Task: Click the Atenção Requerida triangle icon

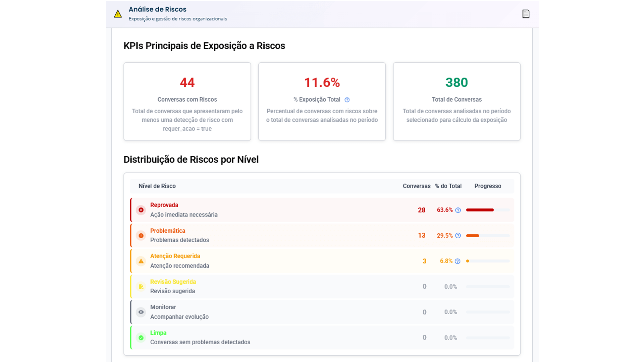Action: pyautogui.click(x=141, y=261)
